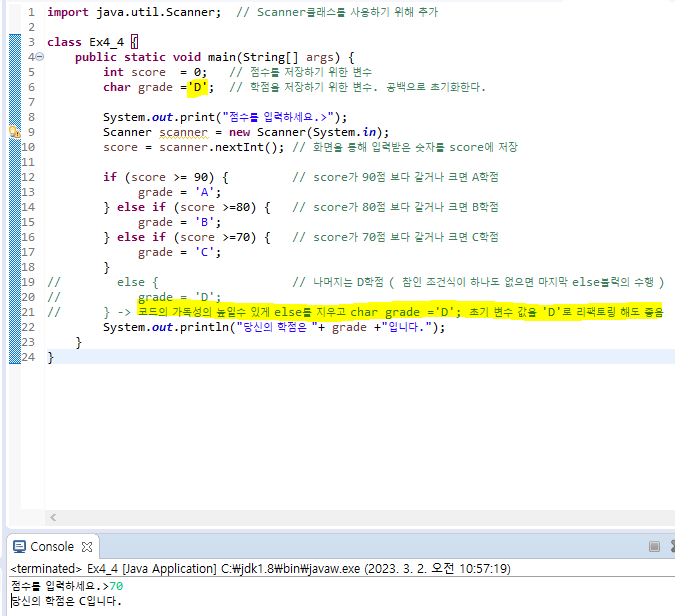Click line number 24 in the gutter
Image resolution: width=675 pixels, height=616 pixels.
pos(28,357)
